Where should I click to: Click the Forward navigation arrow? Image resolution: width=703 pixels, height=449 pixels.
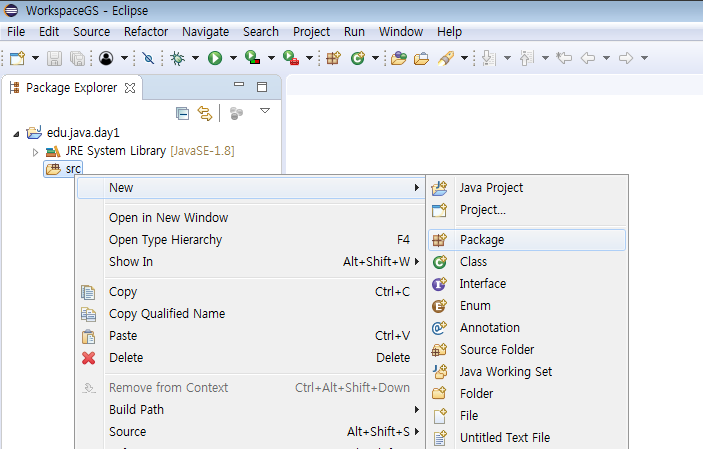tap(626, 58)
